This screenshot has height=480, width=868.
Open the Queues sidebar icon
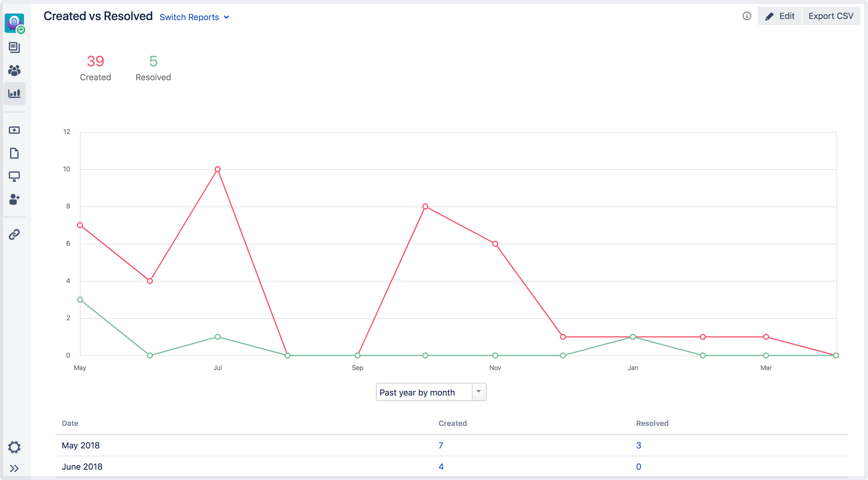coord(14,48)
